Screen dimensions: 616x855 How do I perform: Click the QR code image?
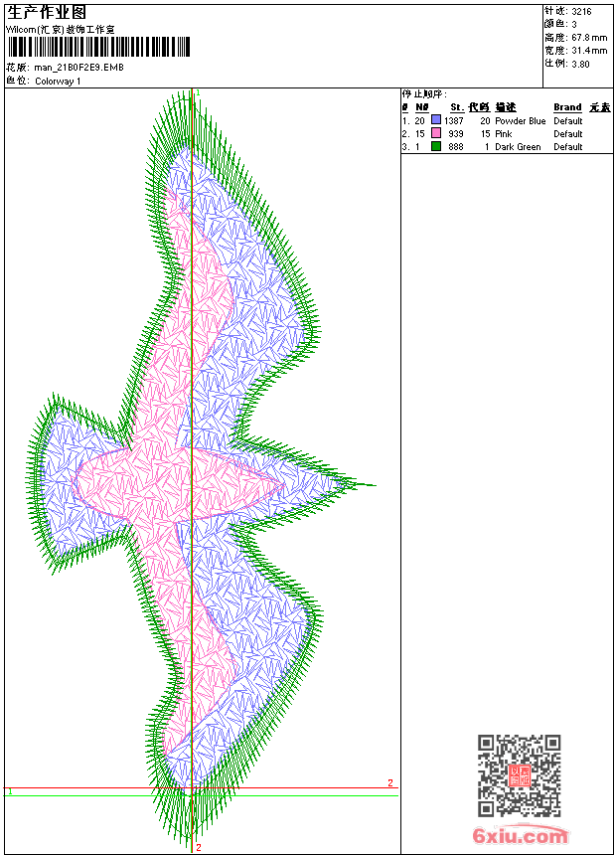(520, 775)
